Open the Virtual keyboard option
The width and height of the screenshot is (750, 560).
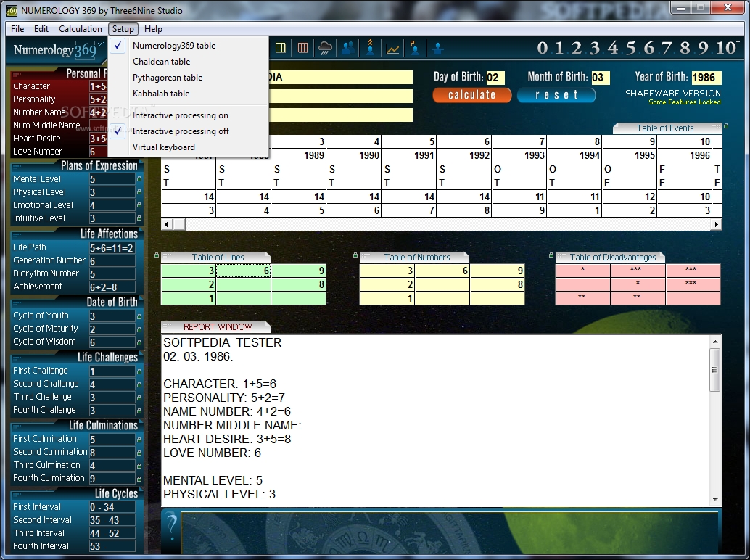tap(188, 147)
